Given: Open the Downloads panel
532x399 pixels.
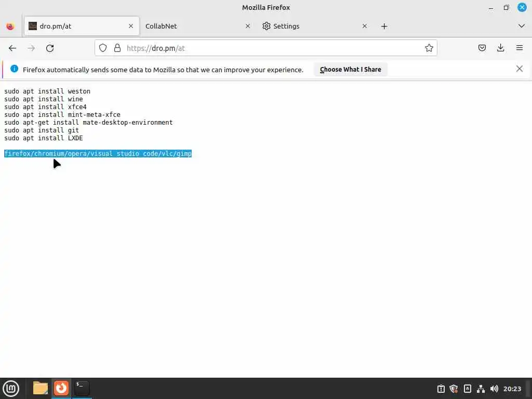Looking at the screenshot, I should point(500,48).
